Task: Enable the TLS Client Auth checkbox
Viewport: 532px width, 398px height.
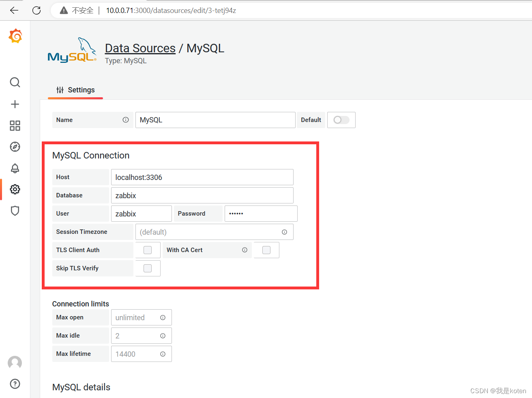Action: point(148,250)
